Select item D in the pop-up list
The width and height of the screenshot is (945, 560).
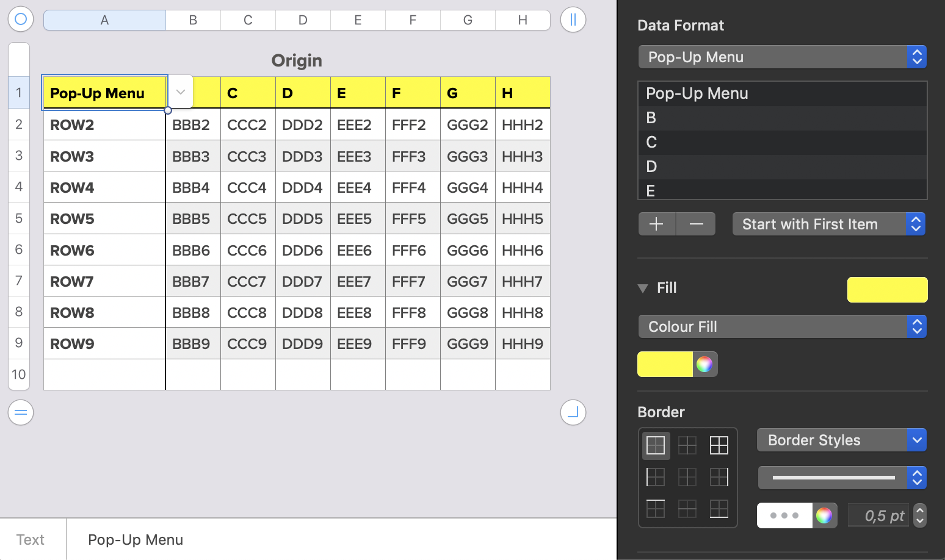tap(782, 167)
